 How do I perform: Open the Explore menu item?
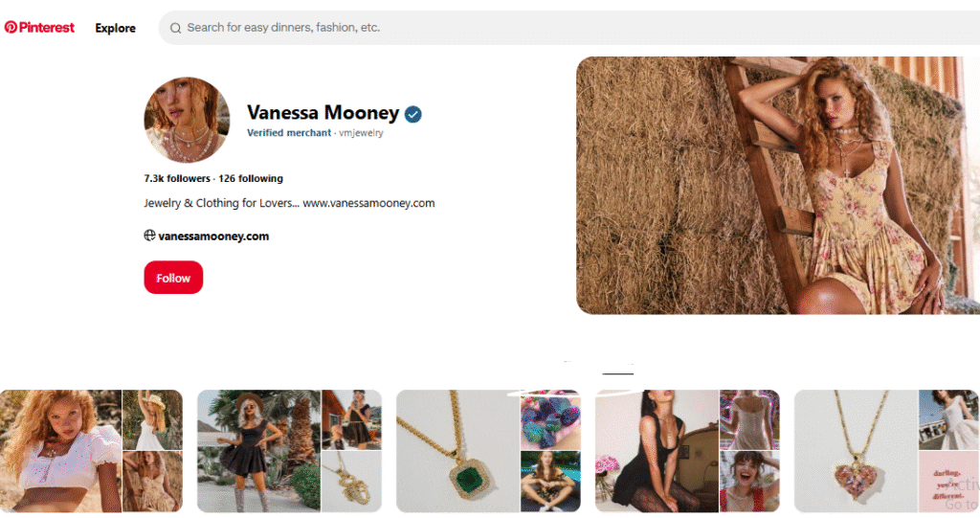[x=115, y=28]
